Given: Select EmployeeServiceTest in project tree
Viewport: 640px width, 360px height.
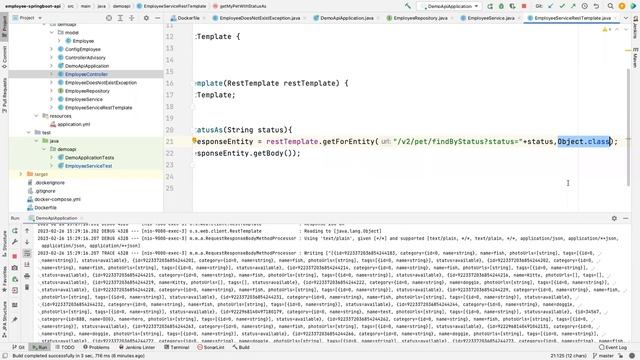Looking at the screenshot, I should click(x=88, y=166).
